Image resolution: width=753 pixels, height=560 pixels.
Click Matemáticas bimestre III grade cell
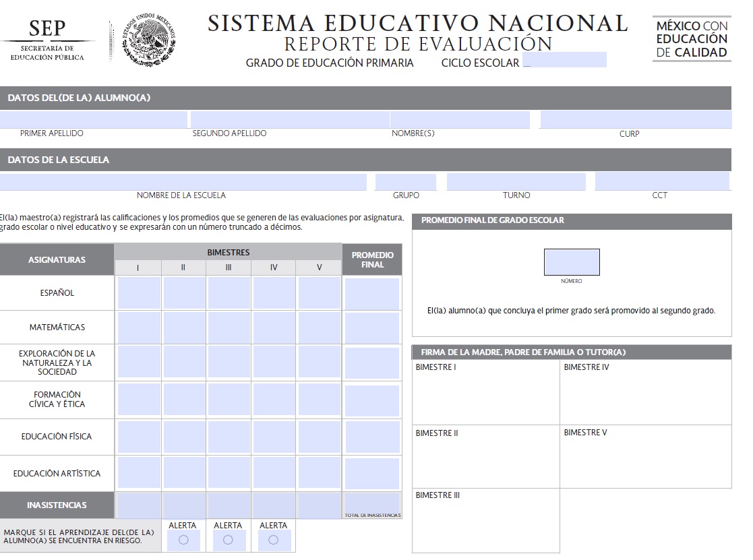point(229,328)
